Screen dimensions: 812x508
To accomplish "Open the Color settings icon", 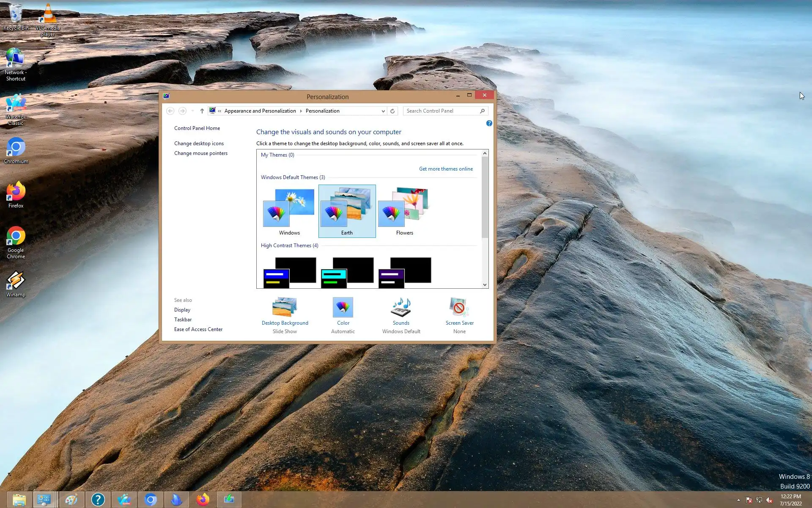I will tap(343, 308).
